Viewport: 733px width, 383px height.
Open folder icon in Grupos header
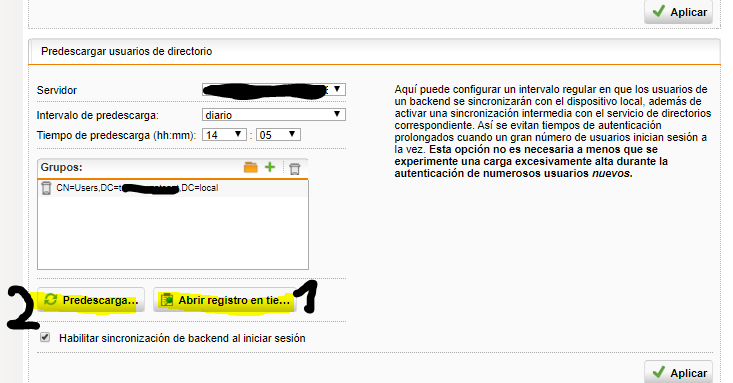click(x=251, y=167)
